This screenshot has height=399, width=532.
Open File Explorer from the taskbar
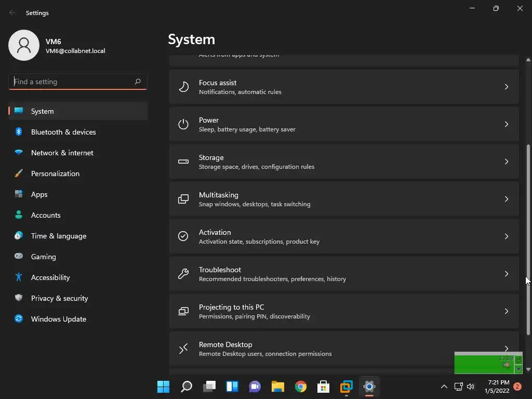(277, 387)
